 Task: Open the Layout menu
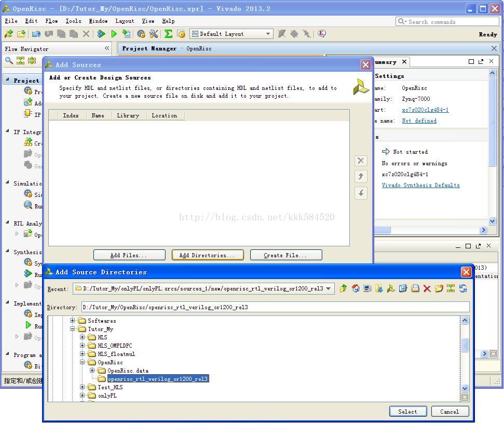tap(125, 21)
